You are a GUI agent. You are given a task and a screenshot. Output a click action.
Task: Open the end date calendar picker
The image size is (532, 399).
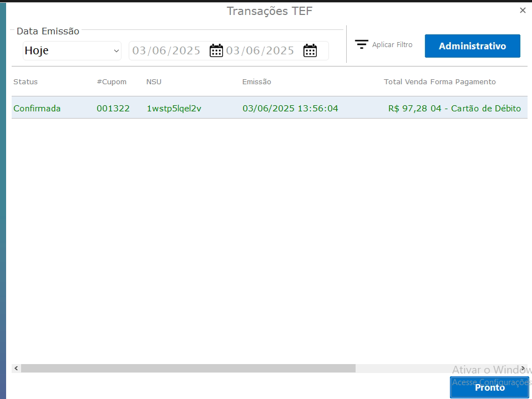point(310,51)
